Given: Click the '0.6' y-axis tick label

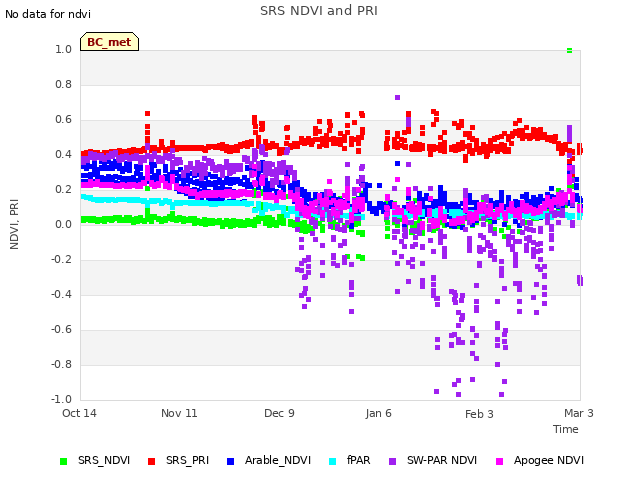Looking at the screenshot, I should 63,120.
